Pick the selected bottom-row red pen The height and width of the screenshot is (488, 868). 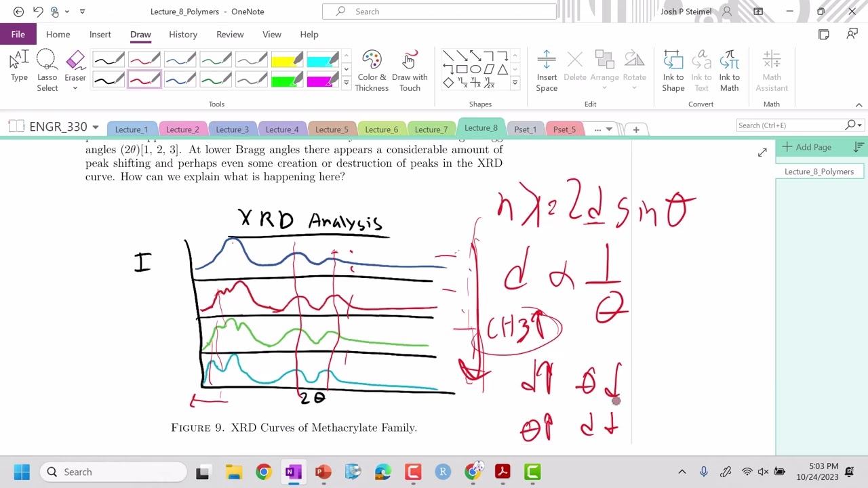144,81
